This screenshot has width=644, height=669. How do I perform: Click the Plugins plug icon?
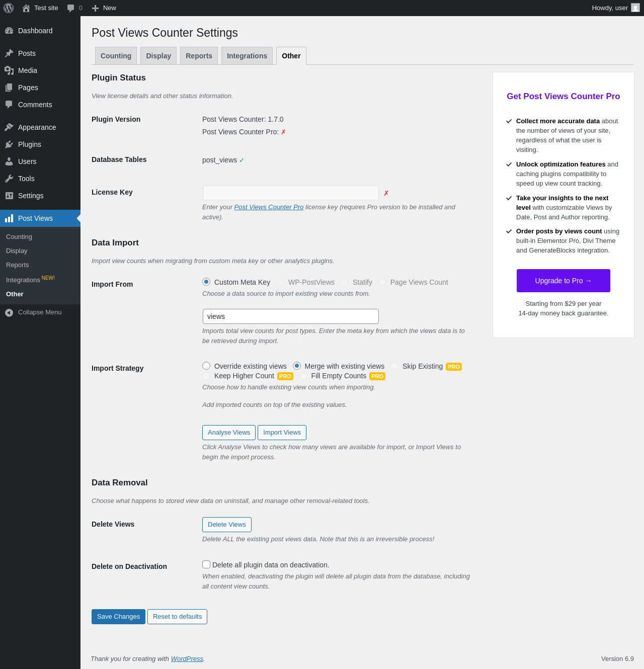tap(9, 144)
